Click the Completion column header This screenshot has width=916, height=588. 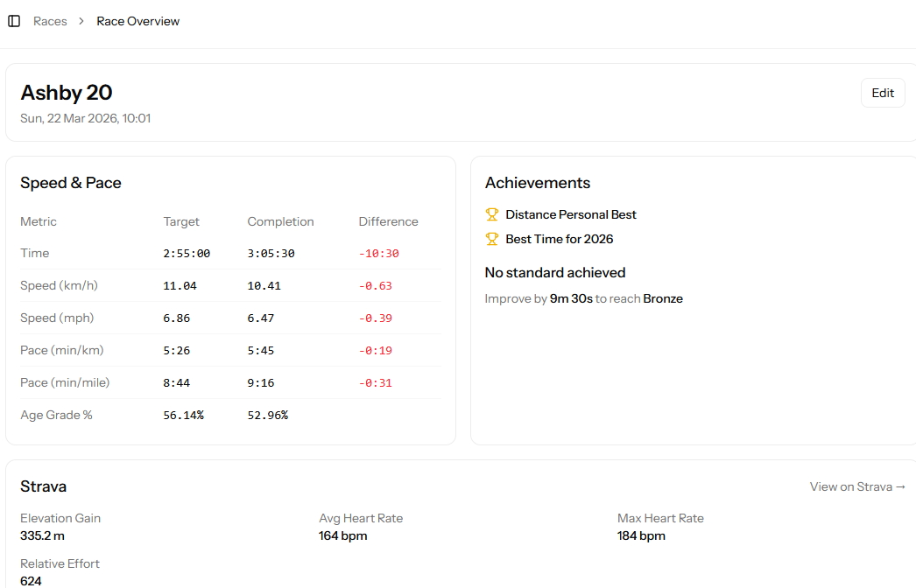(280, 221)
